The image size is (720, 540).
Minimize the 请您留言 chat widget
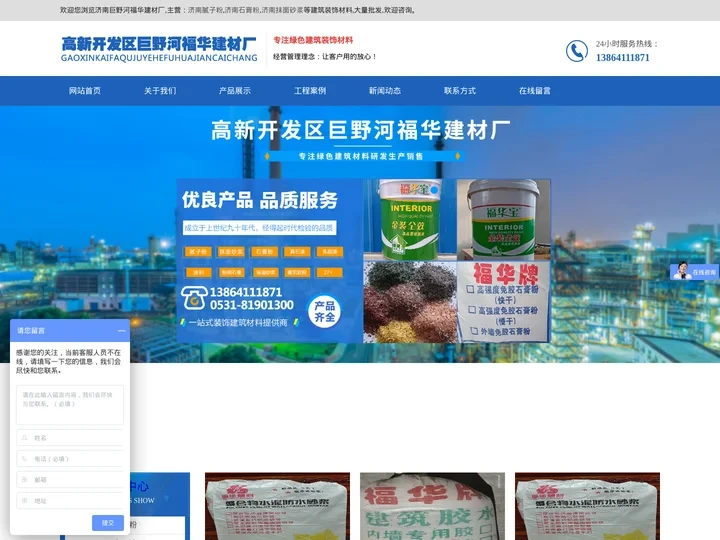[121, 331]
